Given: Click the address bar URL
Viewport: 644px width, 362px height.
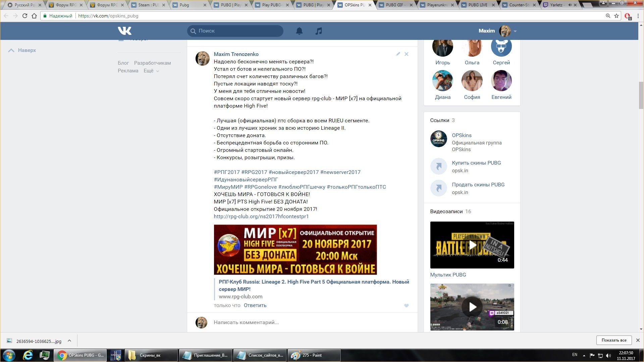Looking at the screenshot, I should point(108,16).
